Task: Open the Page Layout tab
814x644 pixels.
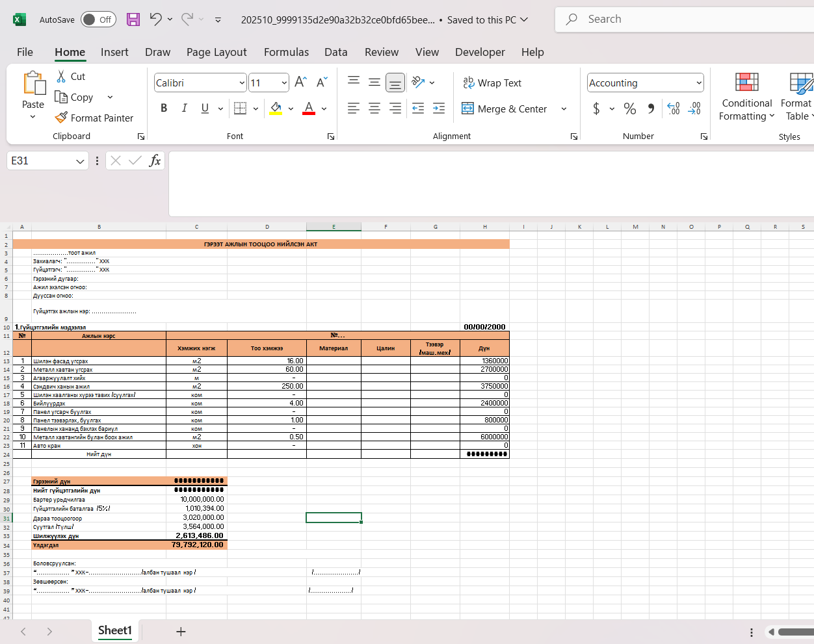Action: point(217,52)
